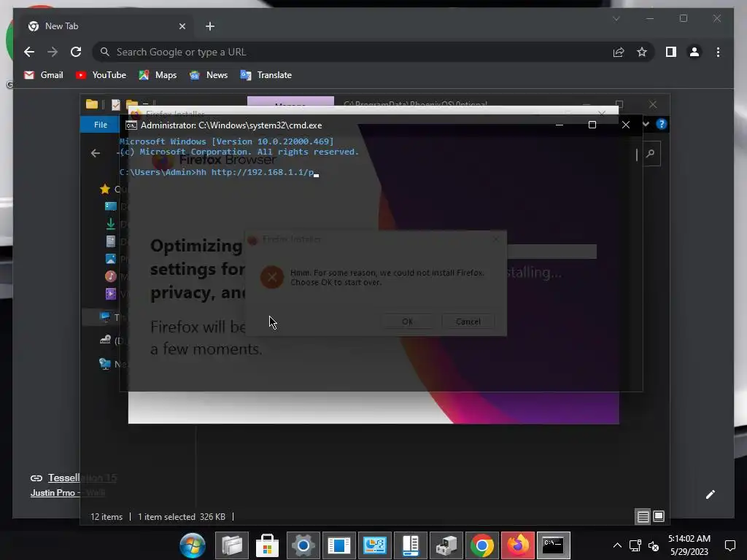Open the File tab in File Explorer
747x560 pixels.
coord(101,125)
